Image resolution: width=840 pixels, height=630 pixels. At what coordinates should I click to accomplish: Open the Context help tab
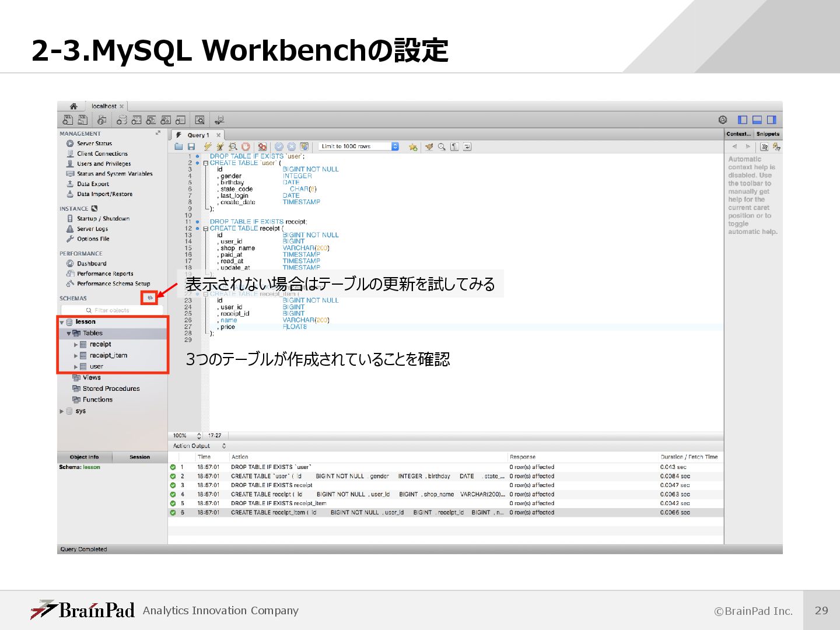click(x=738, y=134)
